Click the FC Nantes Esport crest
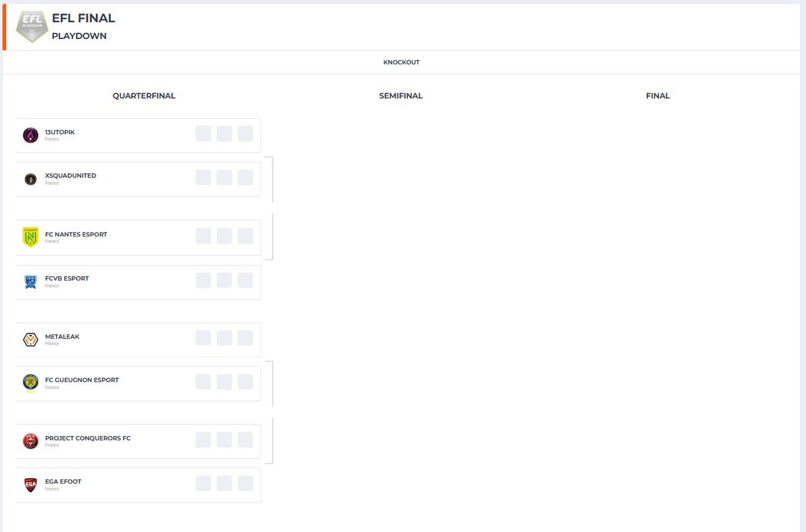This screenshot has width=806, height=532. 30,237
